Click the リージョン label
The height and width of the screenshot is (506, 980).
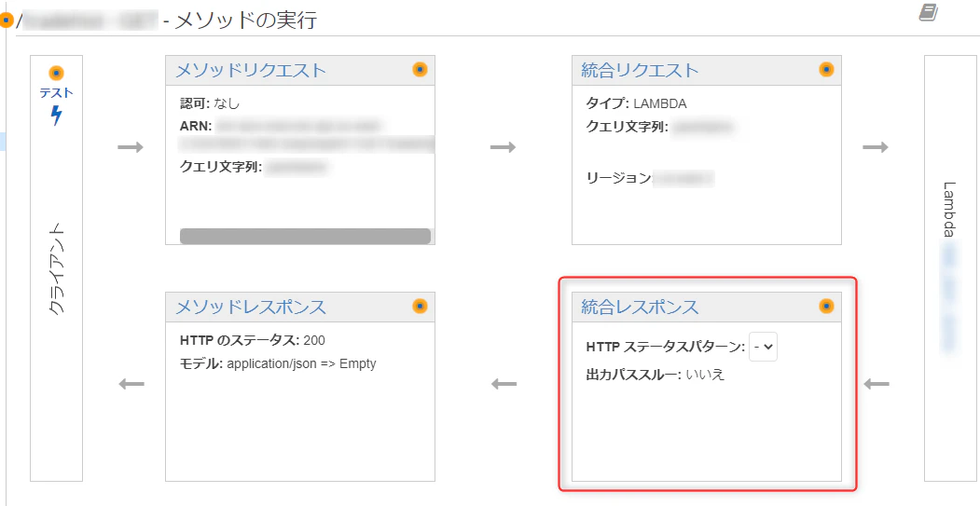(619, 179)
